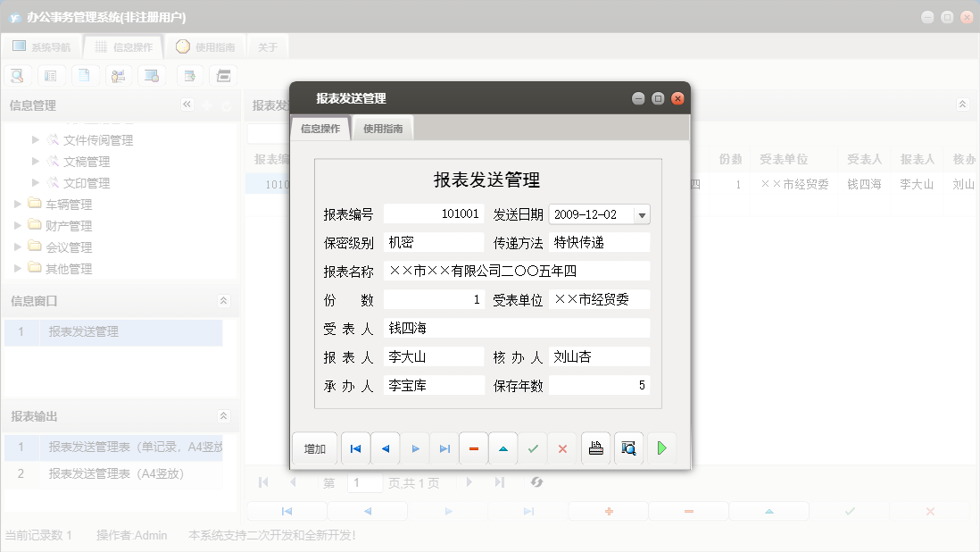Open print preview in the dialog toolbar
The image size is (980, 552).
pyautogui.click(x=628, y=448)
